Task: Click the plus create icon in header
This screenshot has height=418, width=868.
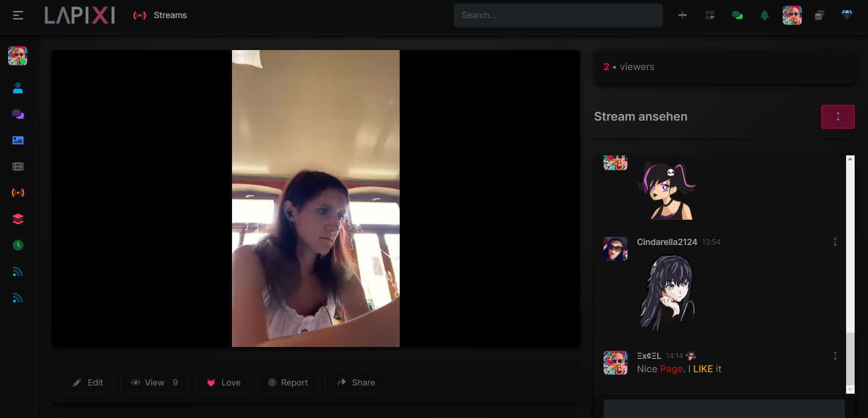Action: (682, 15)
